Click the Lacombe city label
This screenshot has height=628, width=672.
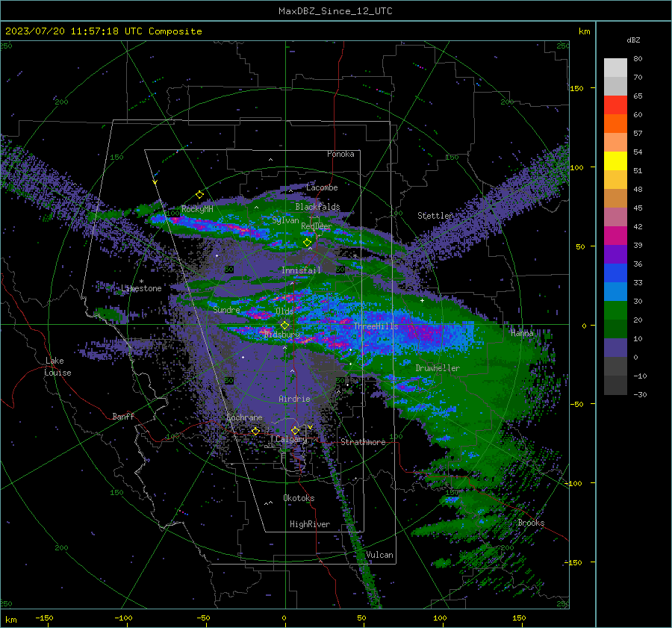(322, 187)
